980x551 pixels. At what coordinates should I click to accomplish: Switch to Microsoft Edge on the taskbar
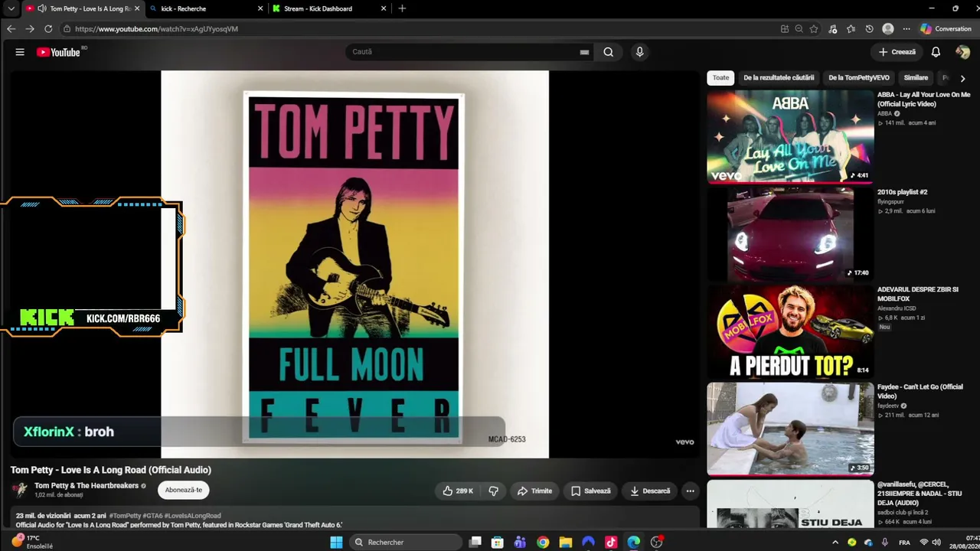coord(634,542)
